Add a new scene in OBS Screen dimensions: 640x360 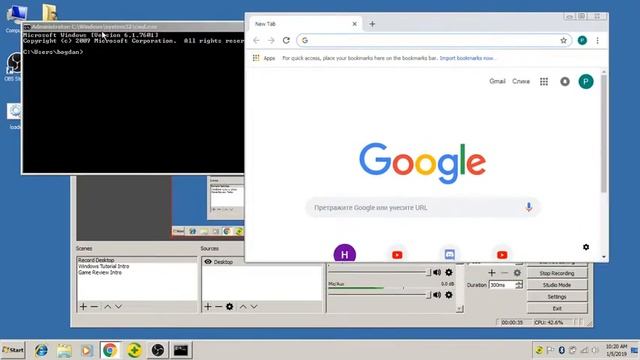tap(83, 307)
